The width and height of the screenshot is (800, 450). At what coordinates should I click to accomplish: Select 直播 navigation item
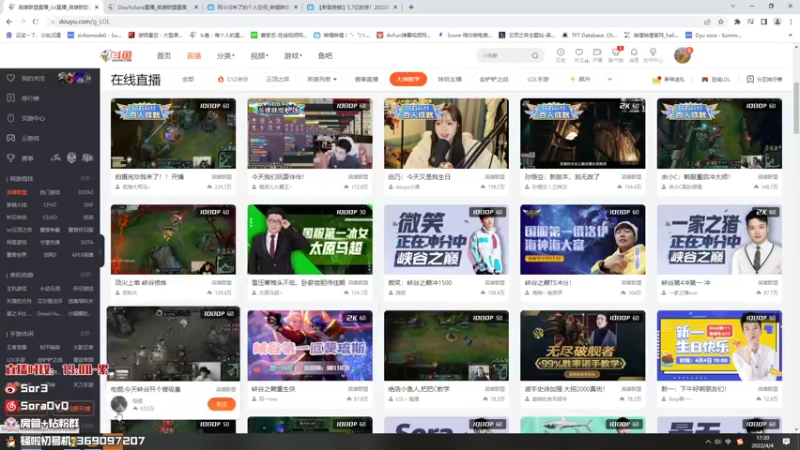[x=194, y=56]
